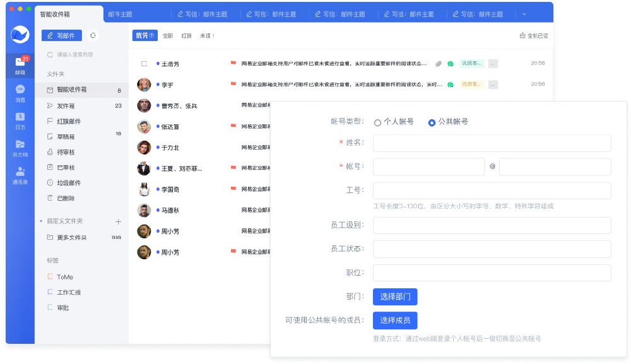Select the 公共帐号 radio button
Viewport: 631px width, 364px height.
point(432,122)
